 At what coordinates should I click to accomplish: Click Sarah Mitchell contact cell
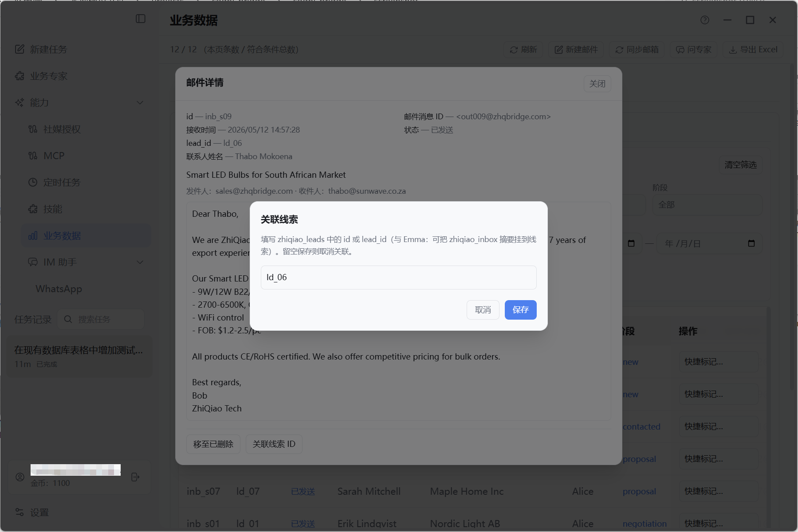pyautogui.click(x=369, y=491)
